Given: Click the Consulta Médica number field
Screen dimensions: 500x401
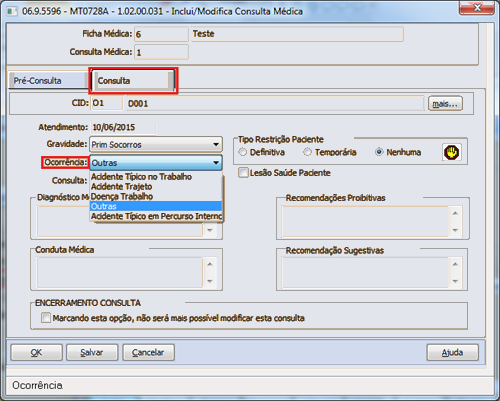Looking at the screenshot, I should 161,52.
